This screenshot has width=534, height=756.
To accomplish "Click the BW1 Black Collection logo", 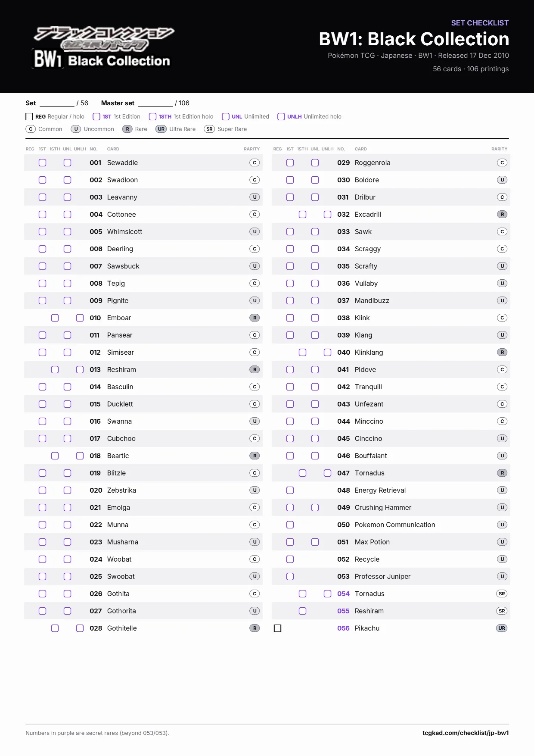I will tap(103, 47).
